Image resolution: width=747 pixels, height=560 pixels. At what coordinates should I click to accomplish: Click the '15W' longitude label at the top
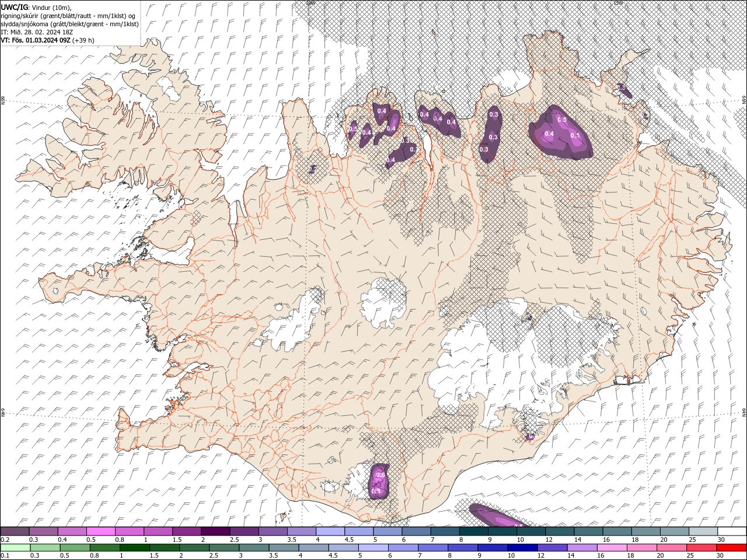click(618, 3)
